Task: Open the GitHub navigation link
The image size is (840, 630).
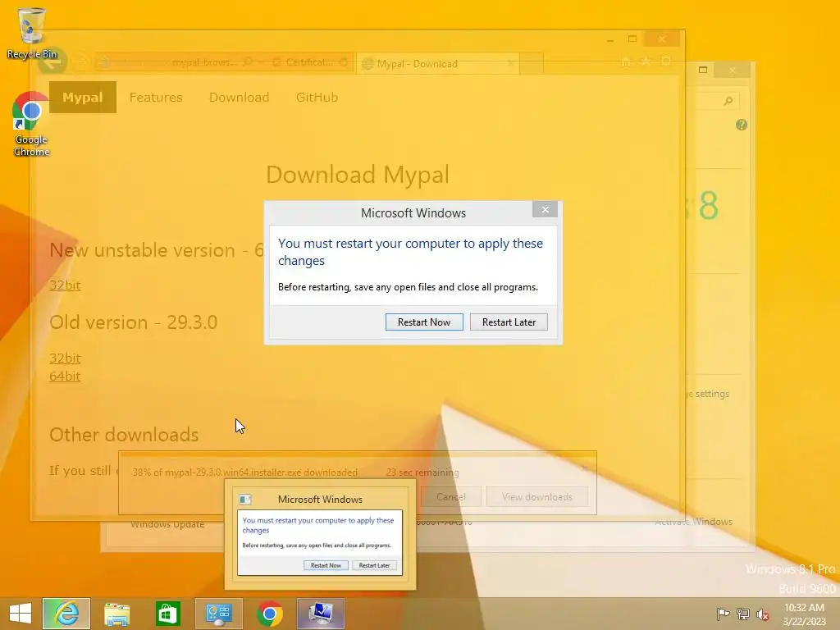Action: [x=317, y=97]
